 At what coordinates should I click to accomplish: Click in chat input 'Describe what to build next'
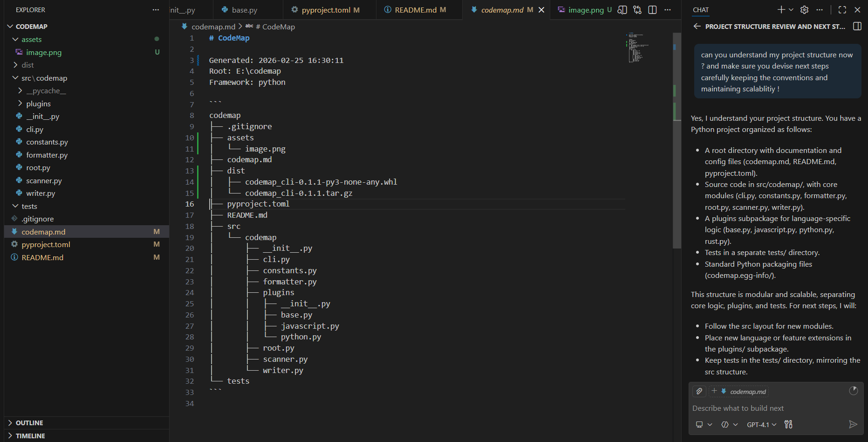(776, 408)
